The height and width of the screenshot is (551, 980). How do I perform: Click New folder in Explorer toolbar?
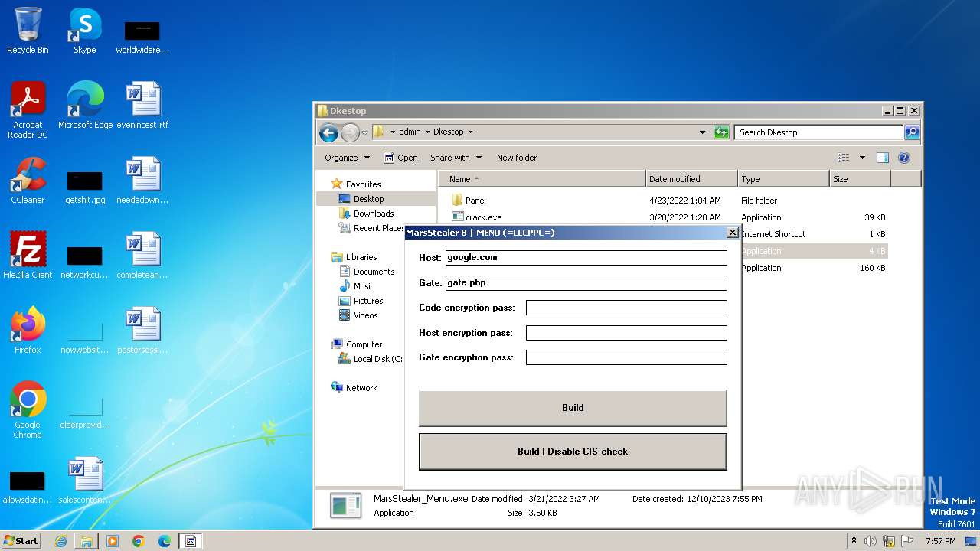(517, 158)
